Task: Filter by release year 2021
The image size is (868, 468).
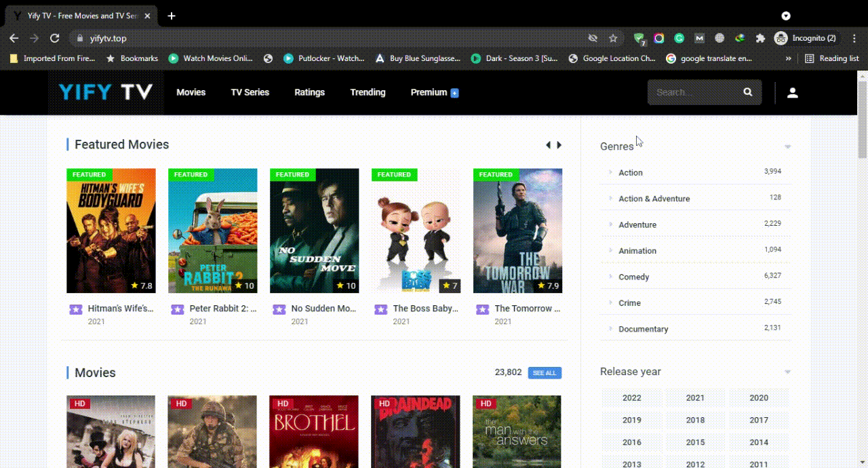Action: 695,398
